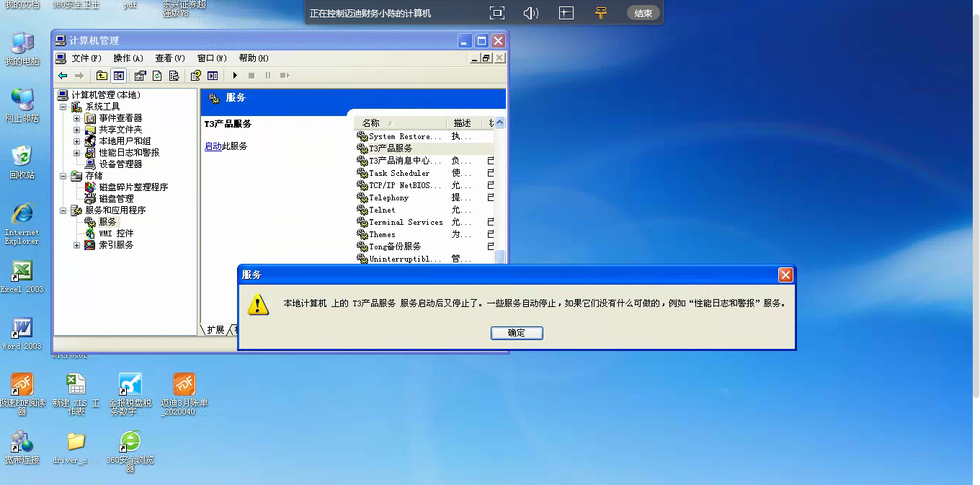Open 我的电脑 desktop icon
The image size is (980, 485).
click(22, 49)
